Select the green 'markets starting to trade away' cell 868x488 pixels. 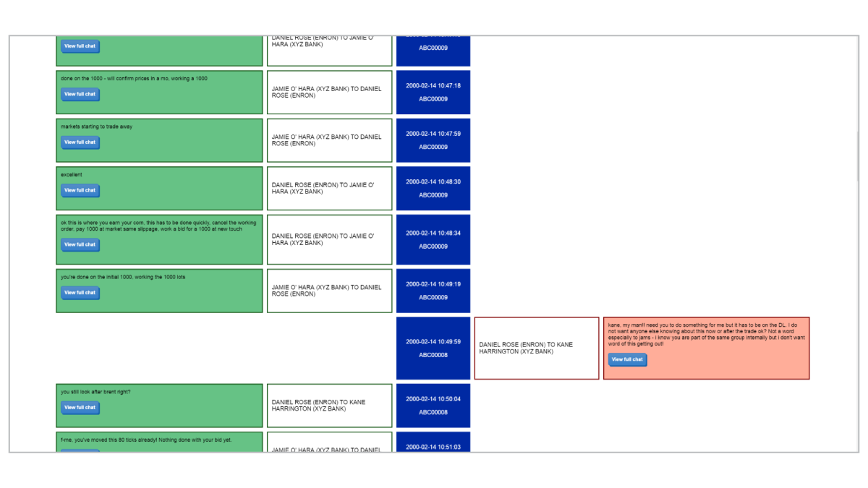point(159,140)
